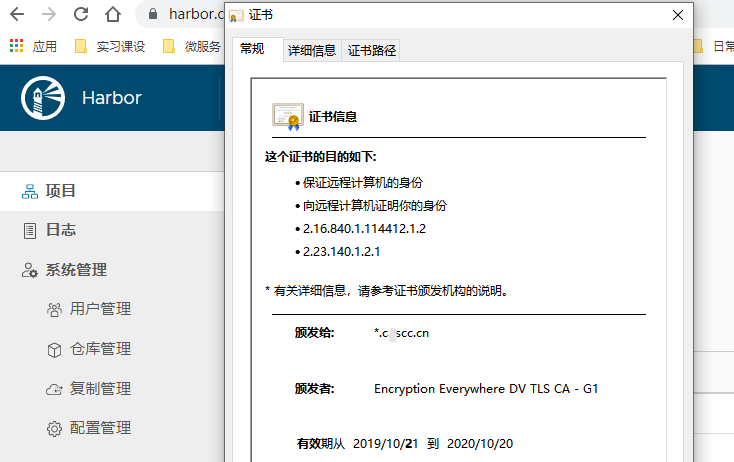Click the browser forward arrow
Viewport: 734px width, 462px height.
coord(49,14)
